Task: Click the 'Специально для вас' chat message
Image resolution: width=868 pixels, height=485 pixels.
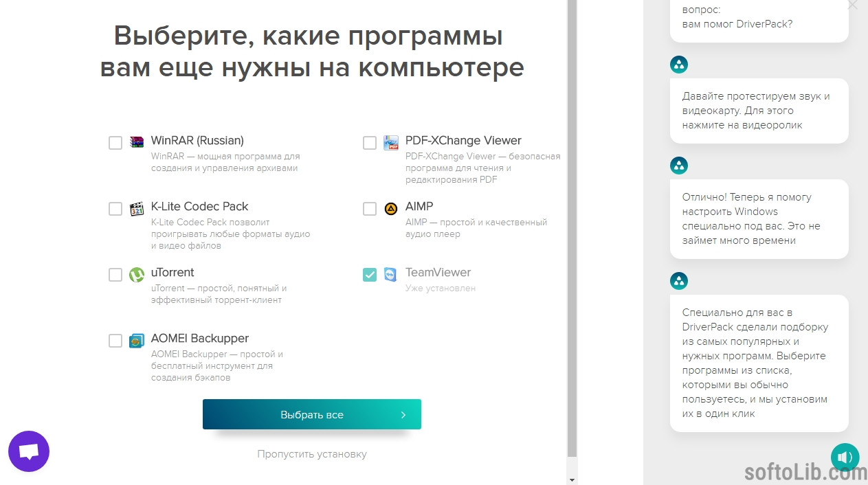Action: 759,363
